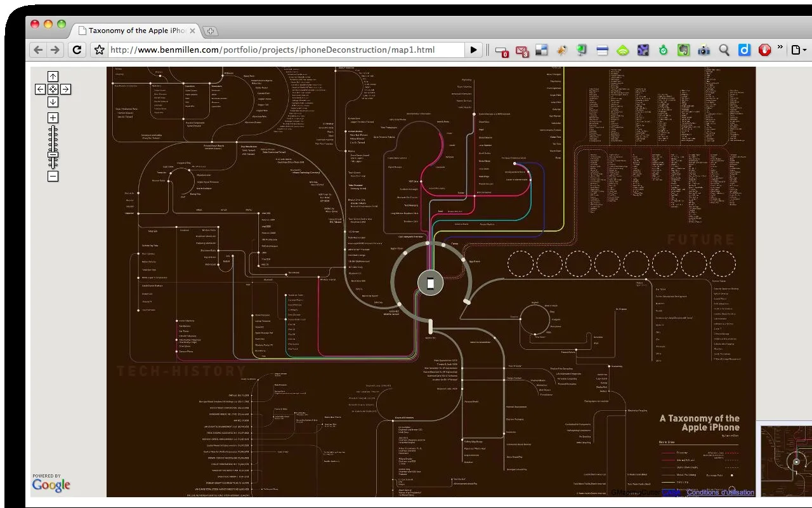Pan the map down

tap(53, 102)
